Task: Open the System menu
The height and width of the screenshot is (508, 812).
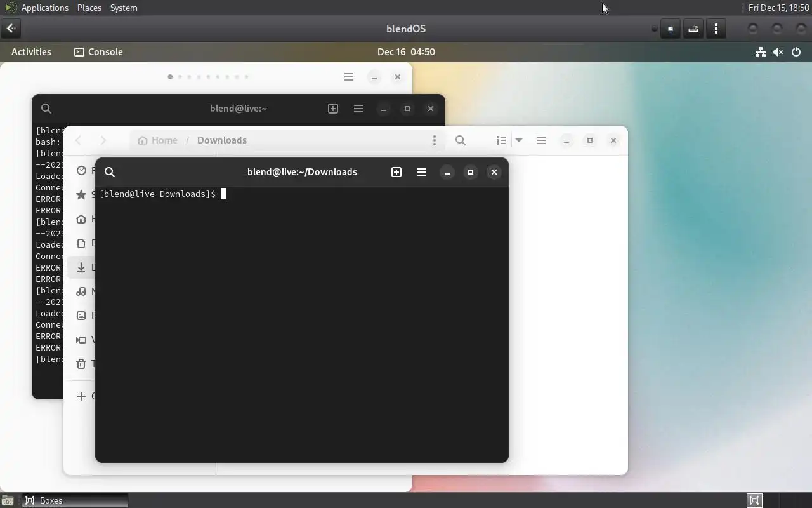Action: (124, 8)
